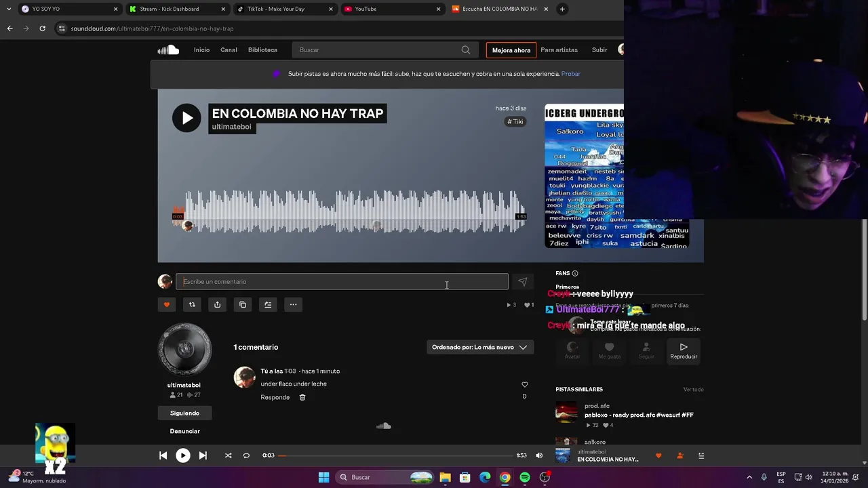Image resolution: width=868 pixels, height=488 pixels.
Task: Toggle shuffle in the player bar
Action: pos(228,455)
